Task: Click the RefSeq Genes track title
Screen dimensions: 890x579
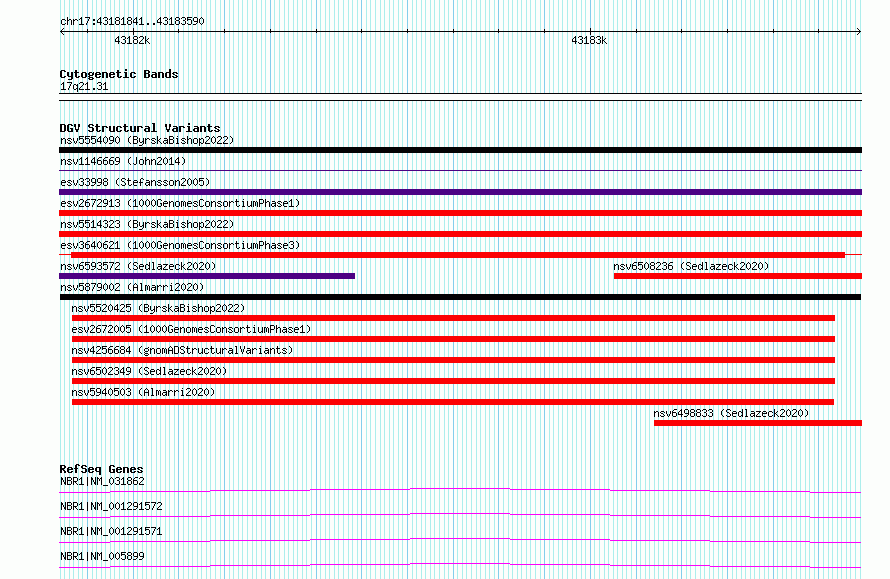Action: coord(101,469)
